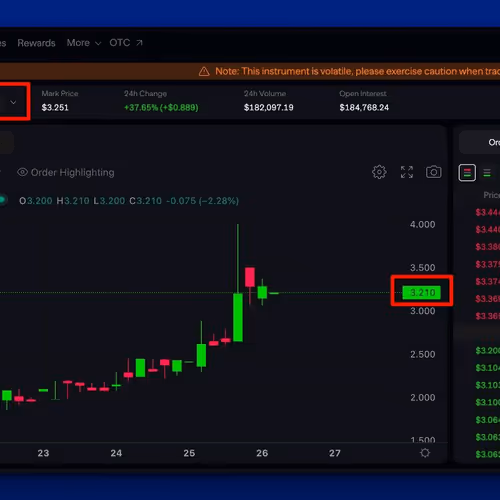Click the $3.375 ask price row
500x500 pixels.
click(x=488, y=264)
